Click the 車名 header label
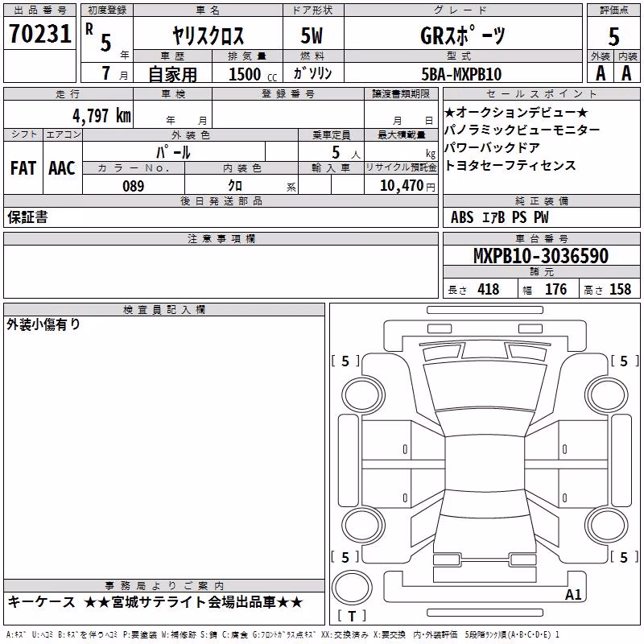The height and width of the screenshot is (644, 644). pyautogui.click(x=208, y=10)
